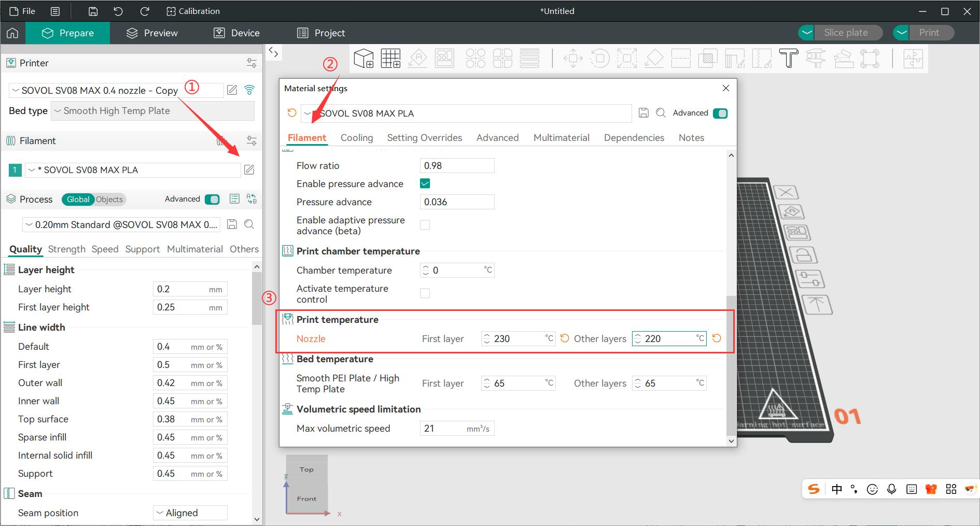Image resolution: width=980 pixels, height=526 pixels.
Task: Save the material preset with disk icon
Action: tap(643, 113)
